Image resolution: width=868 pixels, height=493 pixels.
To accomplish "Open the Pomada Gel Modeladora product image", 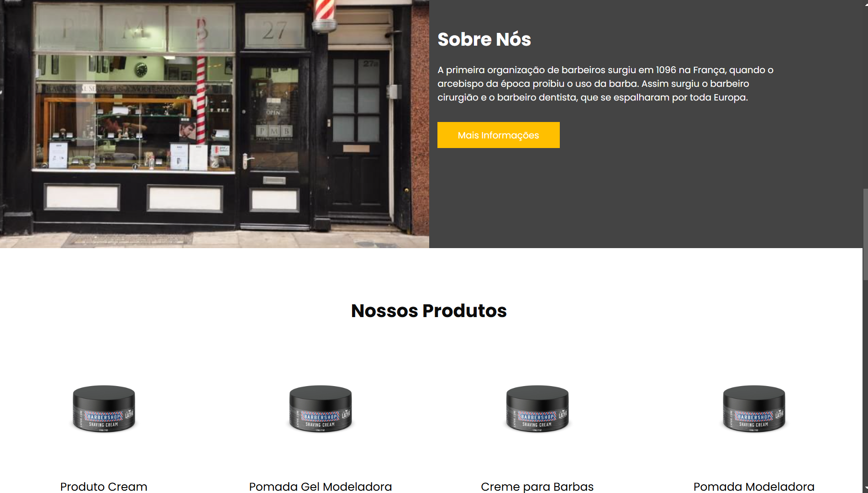I will point(321,408).
